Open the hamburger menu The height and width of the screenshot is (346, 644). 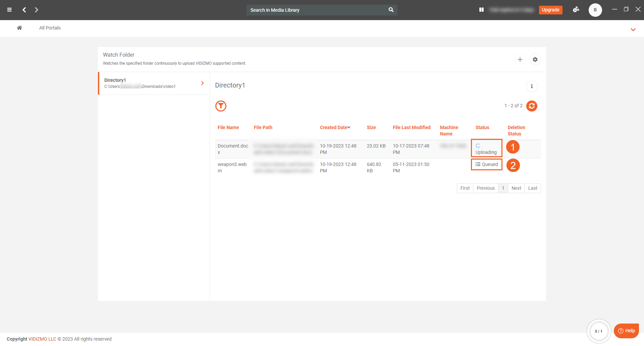tap(9, 10)
